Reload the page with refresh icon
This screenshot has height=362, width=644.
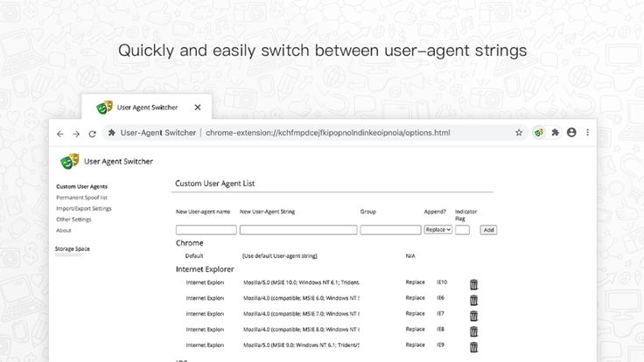pos(93,134)
